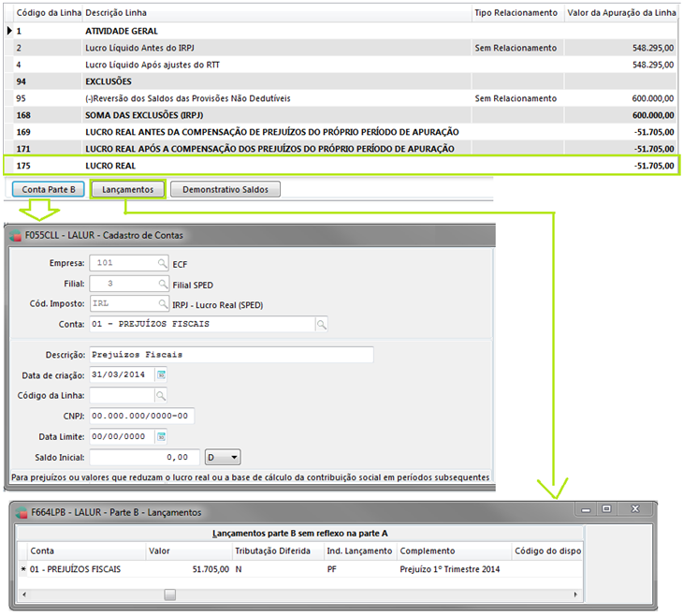Click the Ind. Lançamento column header
This screenshot has height=616, width=683.
[x=360, y=551]
